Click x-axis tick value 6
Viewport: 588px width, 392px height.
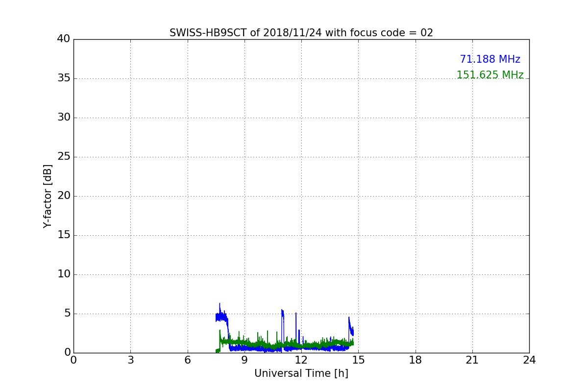[188, 360]
